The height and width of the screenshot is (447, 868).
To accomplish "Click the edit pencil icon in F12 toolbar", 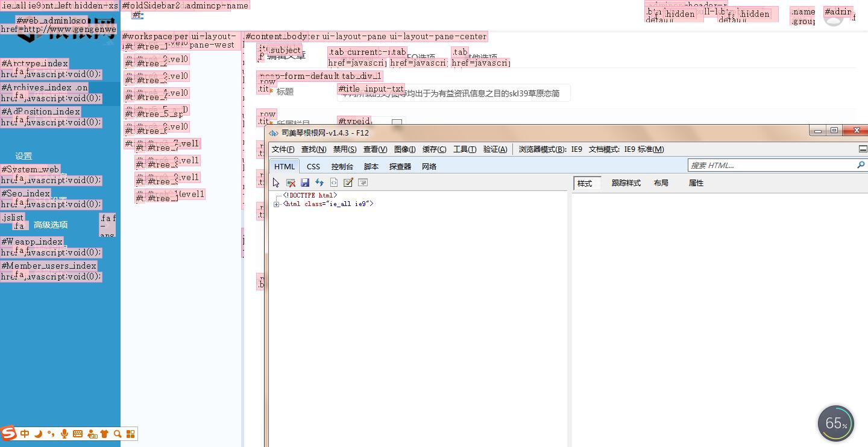I will point(348,183).
